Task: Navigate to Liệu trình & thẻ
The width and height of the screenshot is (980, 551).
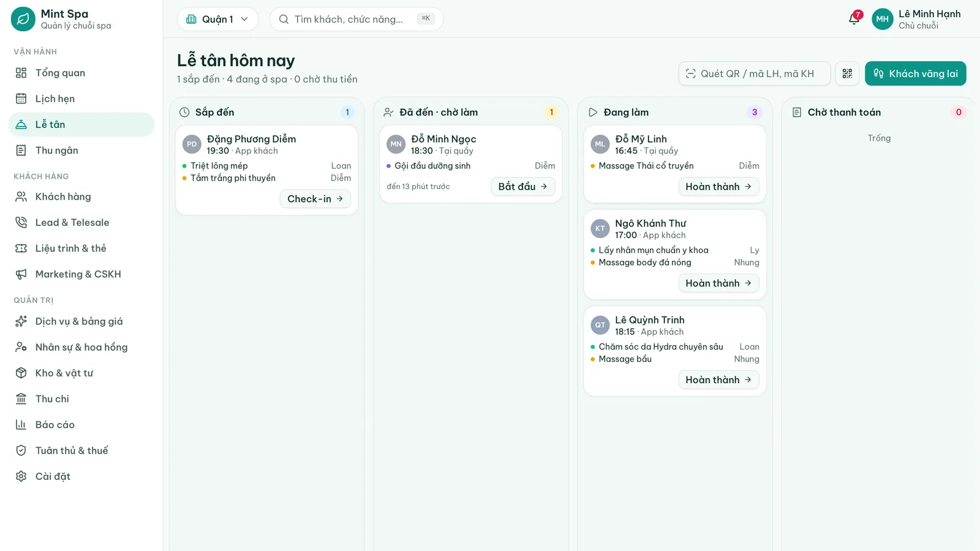Action: coord(81,248)
